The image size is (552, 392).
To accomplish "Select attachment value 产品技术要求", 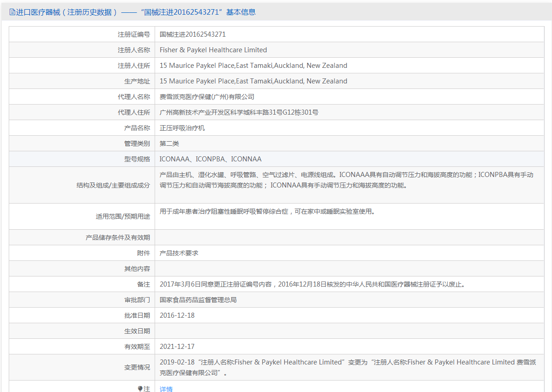I will 179,253.
